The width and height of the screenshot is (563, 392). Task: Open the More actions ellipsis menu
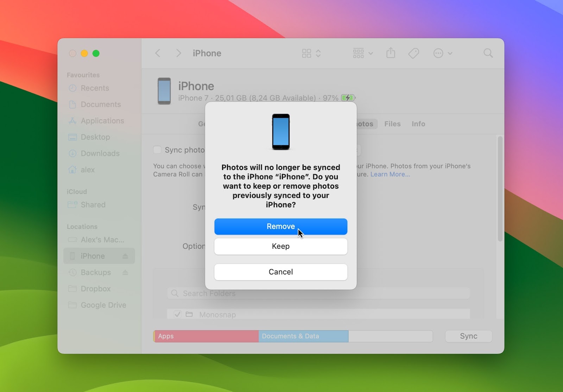point(442,53)
